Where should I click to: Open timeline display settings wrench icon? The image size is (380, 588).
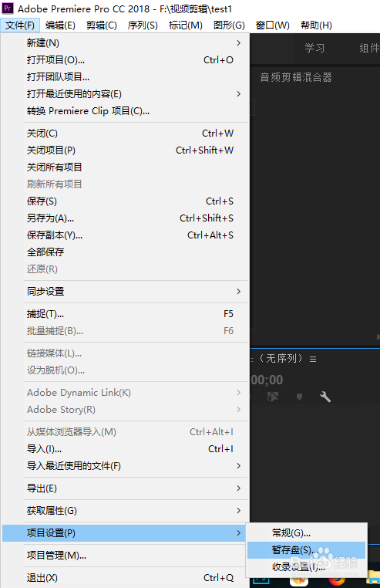pyautogui.click(x=325, y=397)
